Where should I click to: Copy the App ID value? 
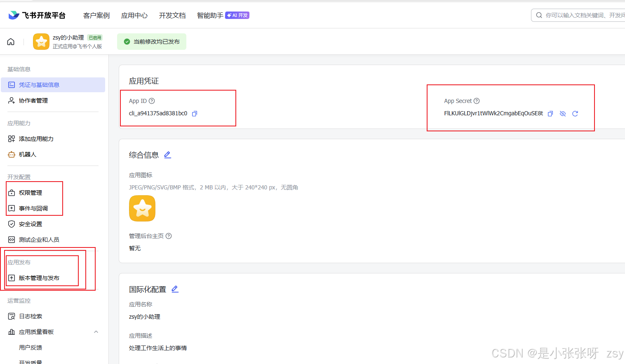point(195,114)
